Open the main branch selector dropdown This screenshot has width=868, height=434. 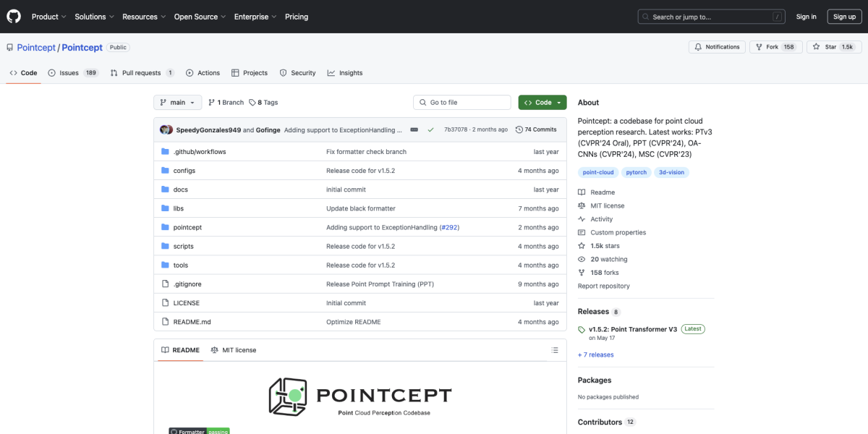point(177,102)
